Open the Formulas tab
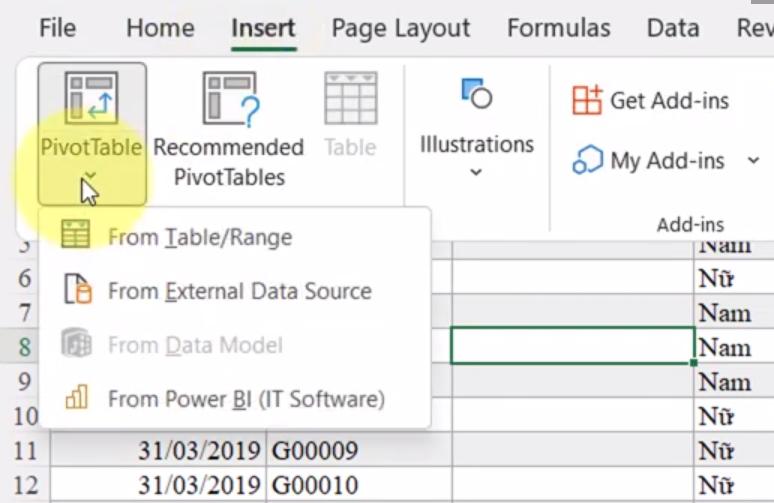 point(558,28)
